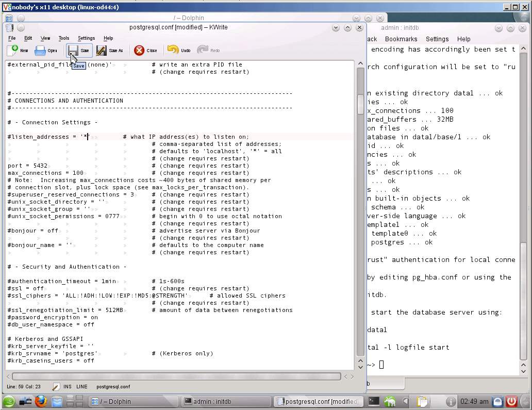Click the KWrite vertical scrollbar thumb
The height and width of the screenshot is (410, 532).
coord(360,104)
